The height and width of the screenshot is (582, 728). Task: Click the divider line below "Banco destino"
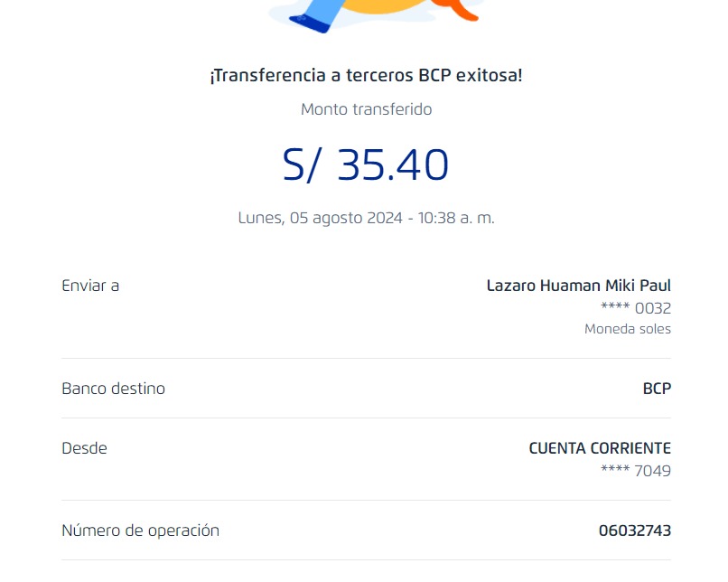click(x=366, y=418)
